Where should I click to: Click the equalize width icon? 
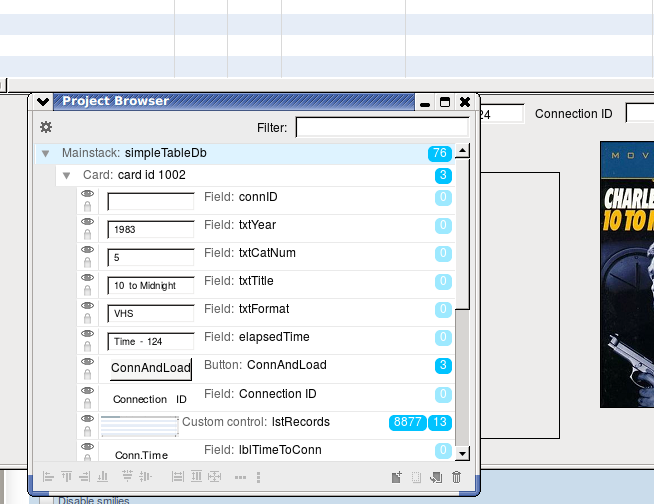click(178, 477)
